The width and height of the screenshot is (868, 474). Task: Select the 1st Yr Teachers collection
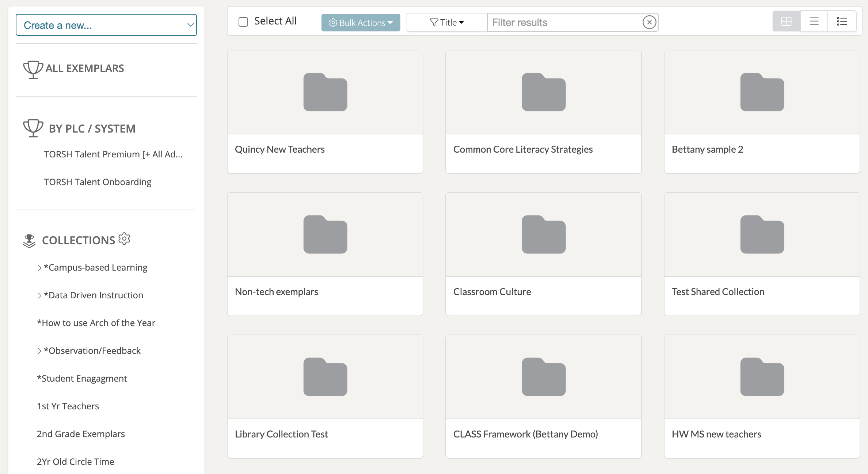click(68, 406)
